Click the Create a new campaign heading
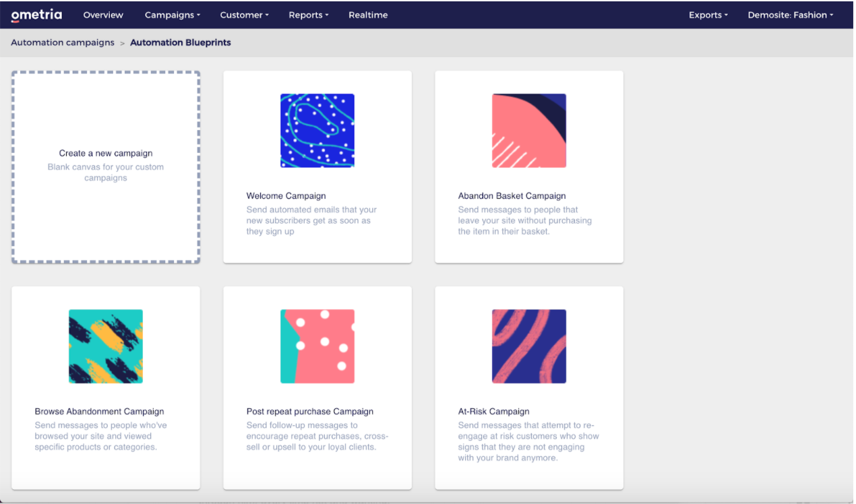856x504 pixels. pyautogui.click(x=106, y=154)
